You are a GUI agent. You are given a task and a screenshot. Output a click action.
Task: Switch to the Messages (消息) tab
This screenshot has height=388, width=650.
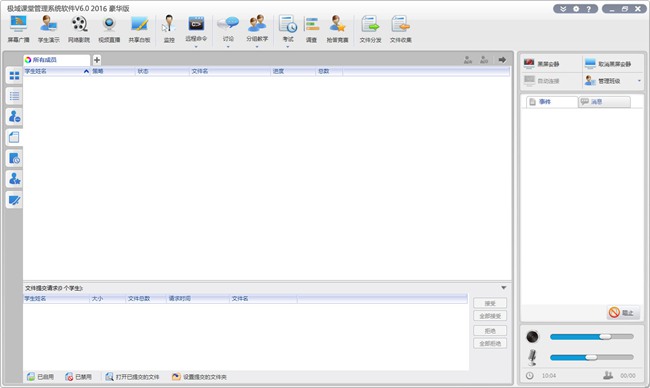point(604,102)
